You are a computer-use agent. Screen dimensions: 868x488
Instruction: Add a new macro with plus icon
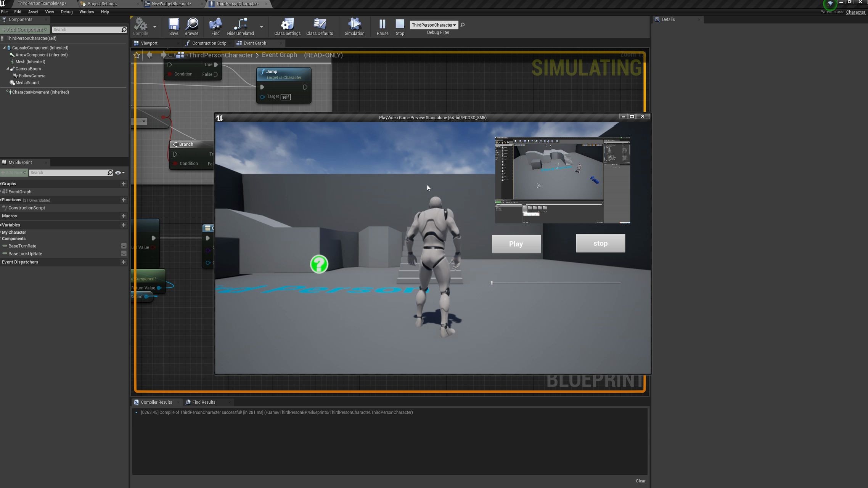point(123,216)
